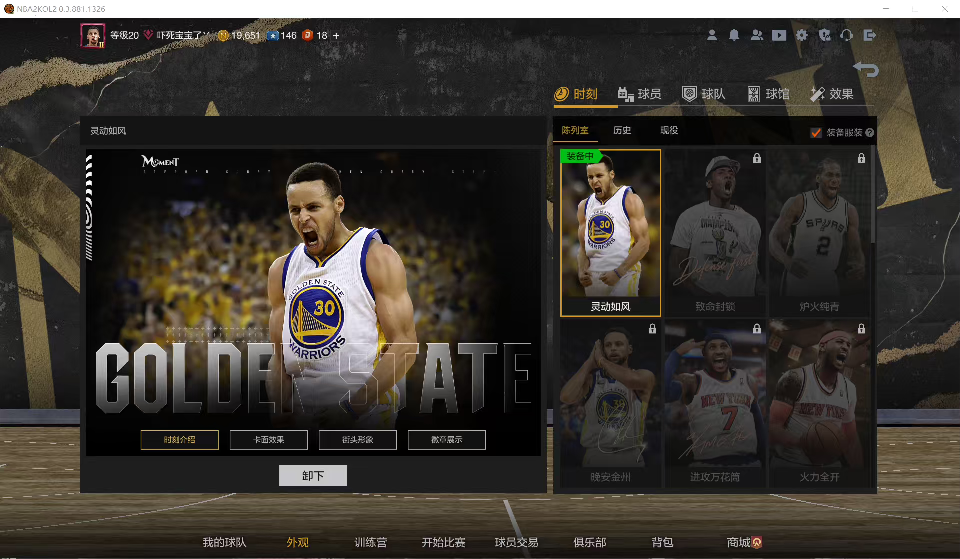Open the player avatar portrait
This screenshot has height=559, width=960.
coord(92,36)
